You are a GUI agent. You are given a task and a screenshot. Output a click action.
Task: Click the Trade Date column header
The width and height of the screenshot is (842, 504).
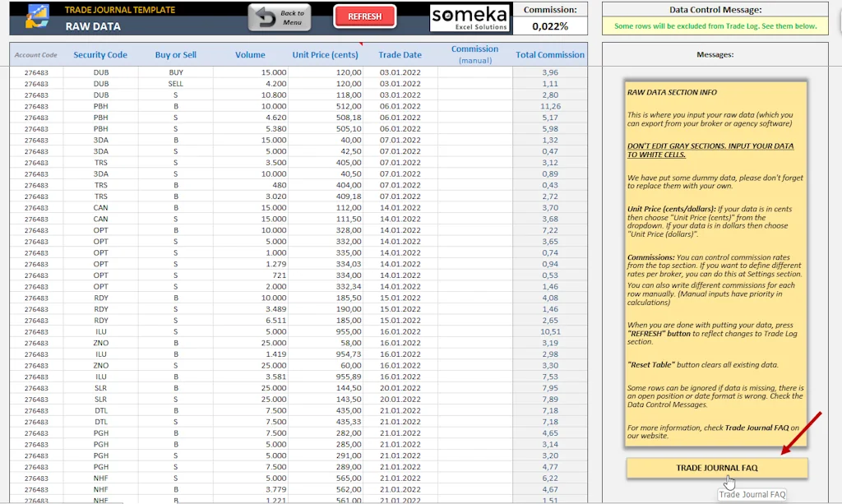point(400,53)
